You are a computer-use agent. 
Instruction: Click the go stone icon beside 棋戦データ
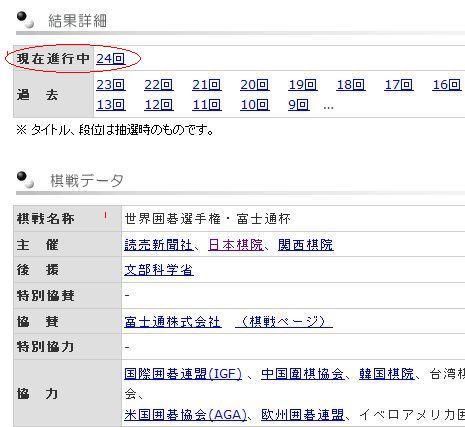coord(26,180)
